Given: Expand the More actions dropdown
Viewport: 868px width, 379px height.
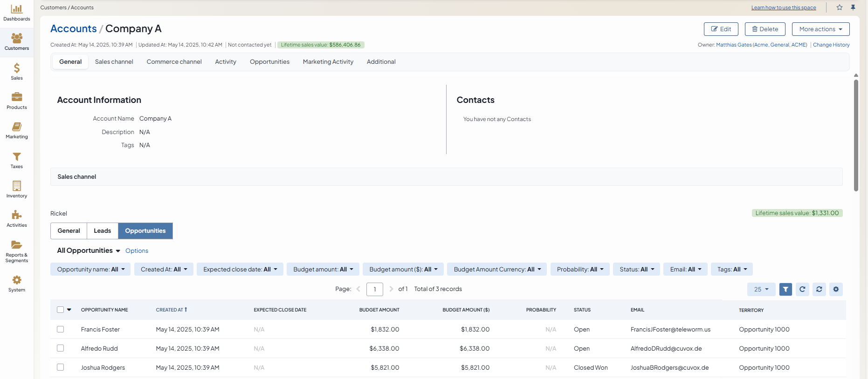Looking at the screenshot, I should click(820, 29).
